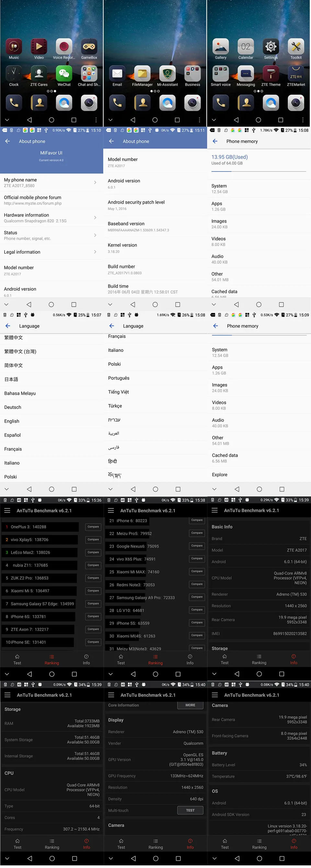Open hamburger menu on AnTuTu screen listing OnePlus 3

pyautogui.click(x=7, y=510)
